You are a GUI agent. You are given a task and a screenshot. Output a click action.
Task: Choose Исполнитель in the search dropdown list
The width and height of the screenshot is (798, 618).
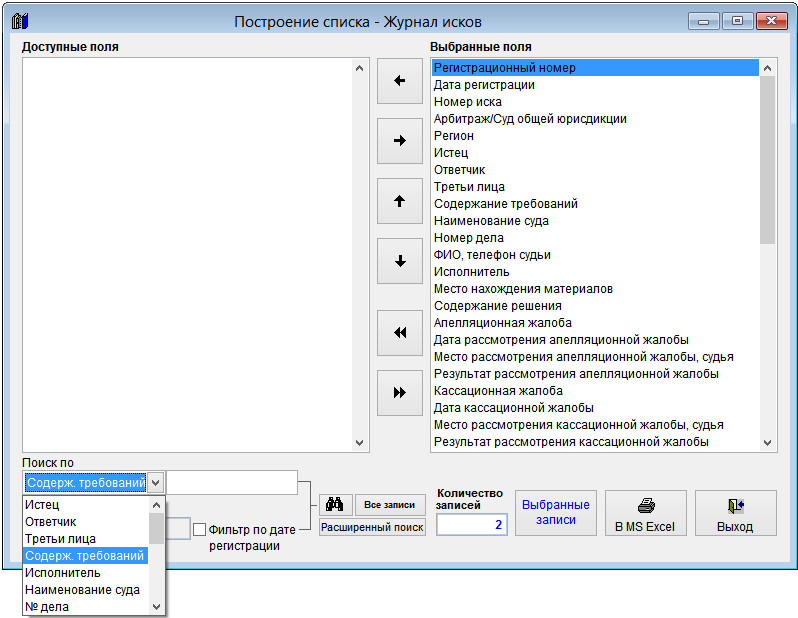click(86, 573)
